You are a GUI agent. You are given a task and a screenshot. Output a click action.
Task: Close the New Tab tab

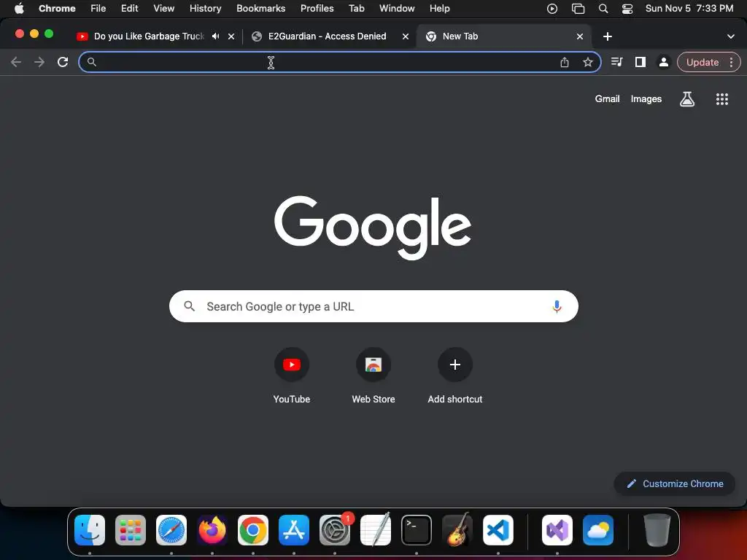coord(580,36)
